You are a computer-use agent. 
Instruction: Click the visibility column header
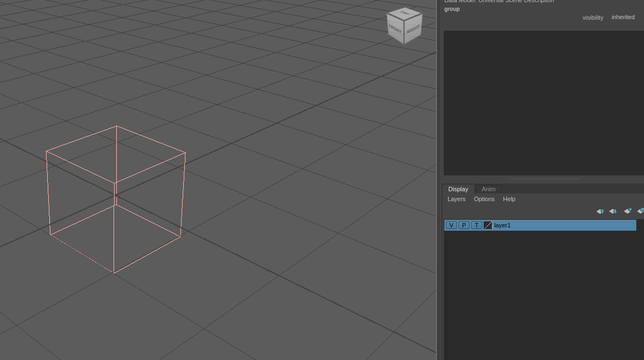pyautogui.click(x=593, y=17)
